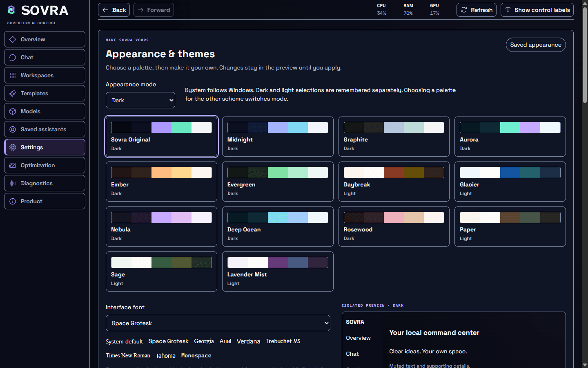This screenshot has width=588, height=368.
Task: Click the Optimization gauge icon in sidebar
Action: (x=13, y=166)
